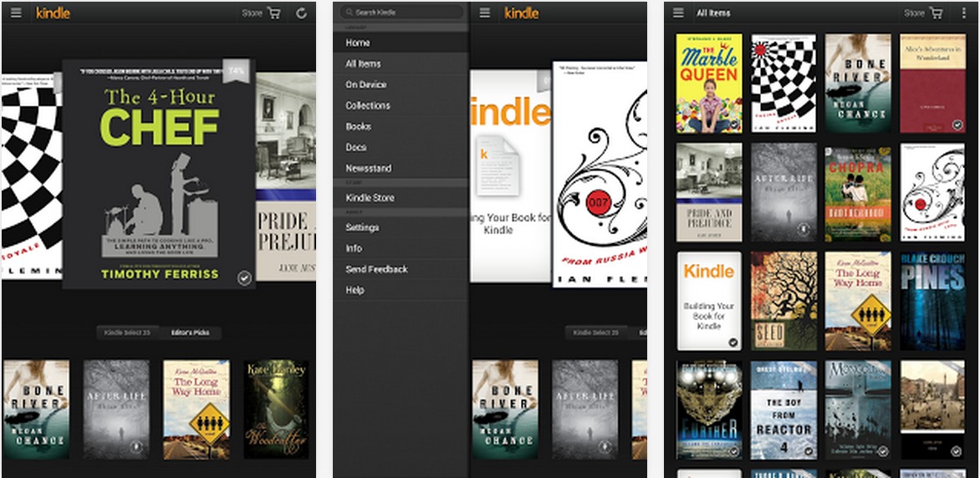Open the checkered Casino Royale cover in carousel
The width and height of the screenshot is (980, 478).
pos(31,177)
